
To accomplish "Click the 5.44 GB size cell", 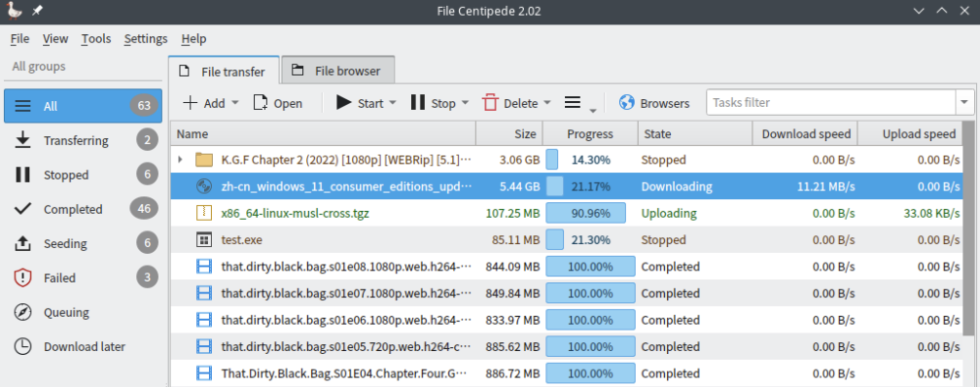I will click(509, 187).
